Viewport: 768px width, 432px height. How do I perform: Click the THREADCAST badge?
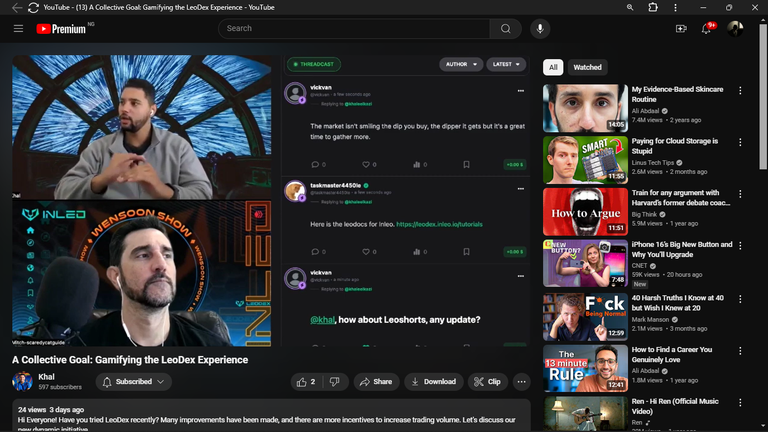(x=313, y=64)
